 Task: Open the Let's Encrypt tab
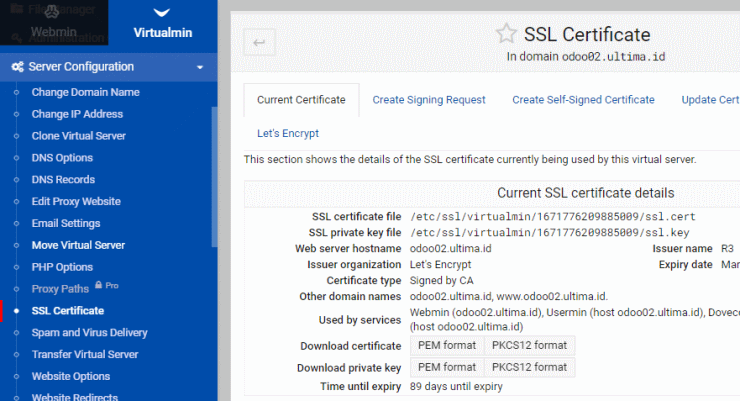(x=288, y=134)
